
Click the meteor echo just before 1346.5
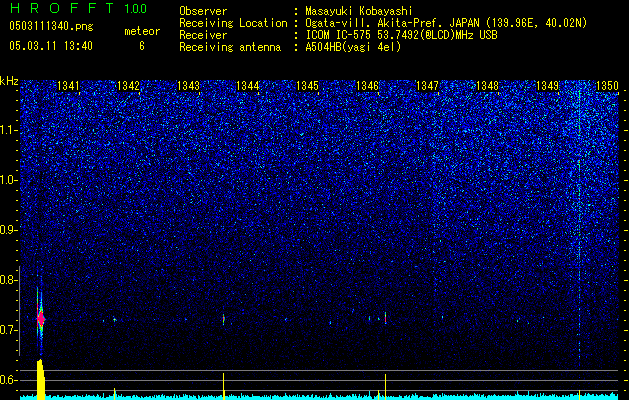click(x=385, y=318)
